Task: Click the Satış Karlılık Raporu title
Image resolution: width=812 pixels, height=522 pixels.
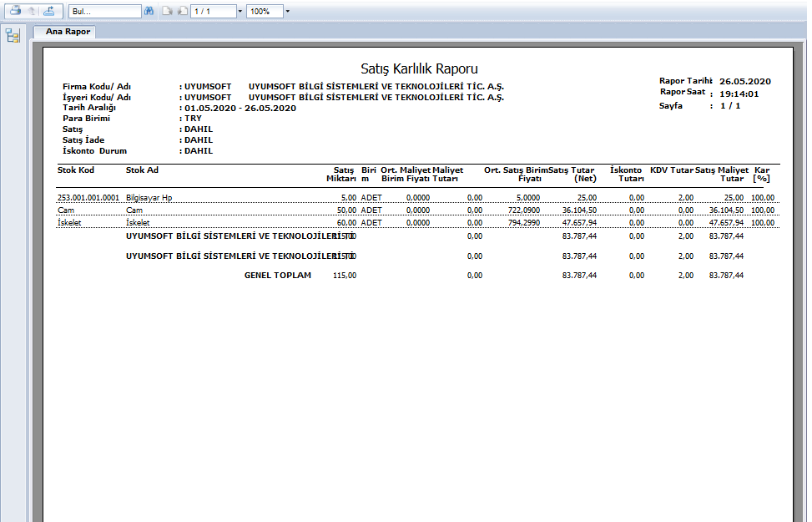Action: [419, 68]
